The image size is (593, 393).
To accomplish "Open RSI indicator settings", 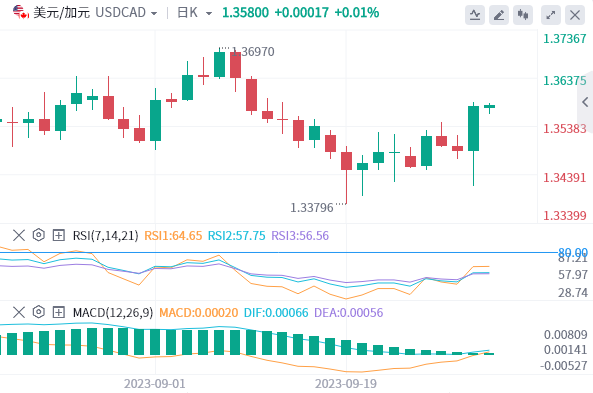I will click(x=39, y=235).
